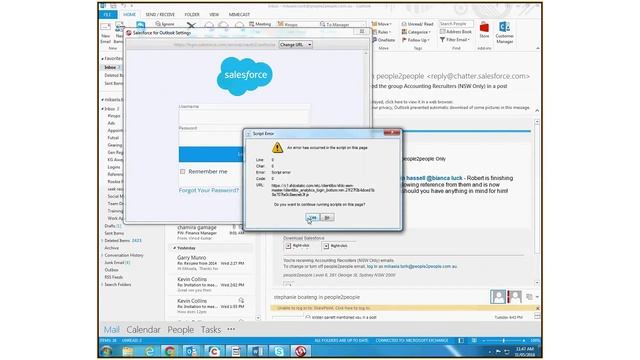This screenshot has width=640, height=360.
Task: Click Yes in the Script Error dialog
Action: tap(313, 218)
